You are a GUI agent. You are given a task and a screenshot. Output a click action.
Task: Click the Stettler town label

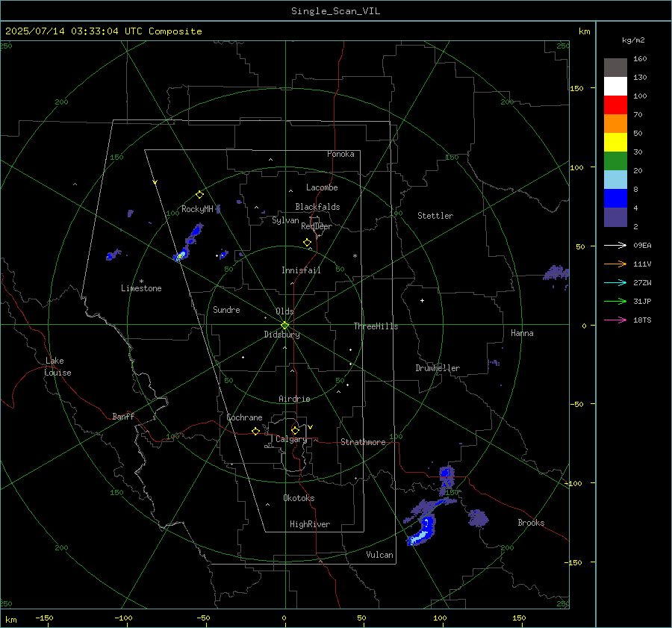click(435, 216)
